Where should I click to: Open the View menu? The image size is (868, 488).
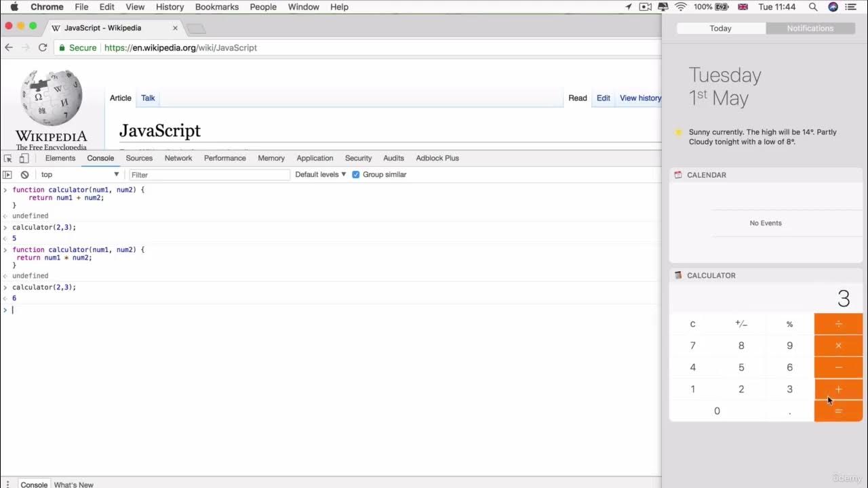point(135,7)
